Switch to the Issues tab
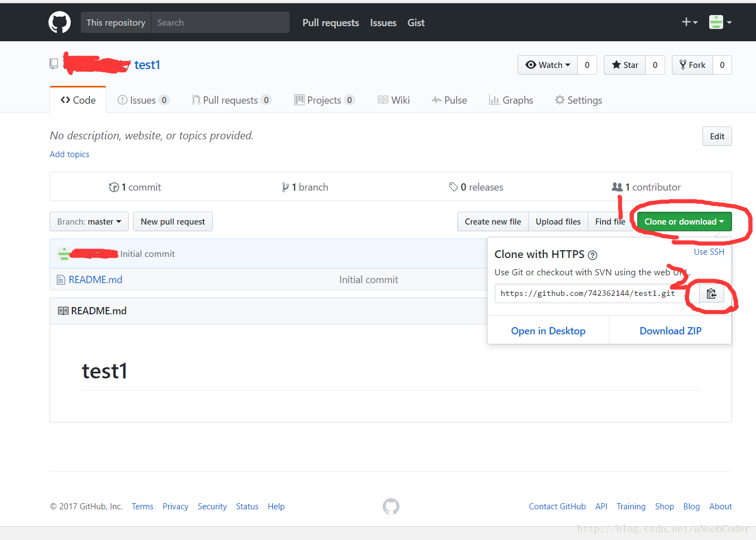Screen dimensions: 756x540 [143, 100]
